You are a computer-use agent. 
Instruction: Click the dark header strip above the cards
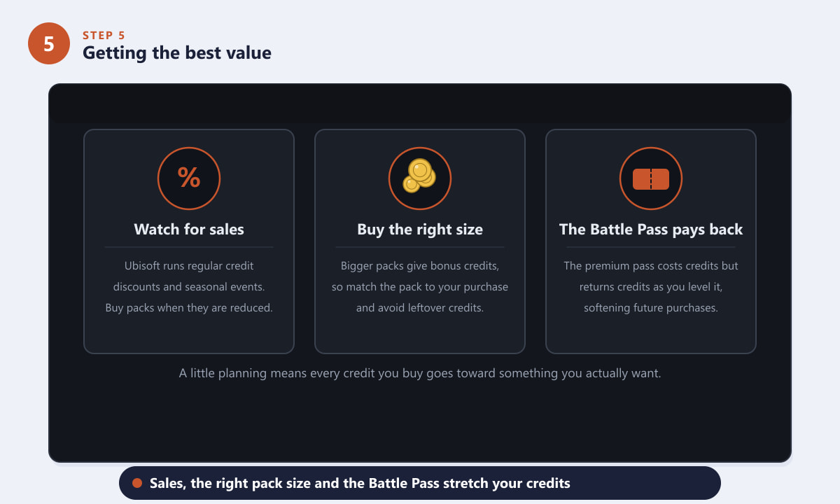(420, 104)
